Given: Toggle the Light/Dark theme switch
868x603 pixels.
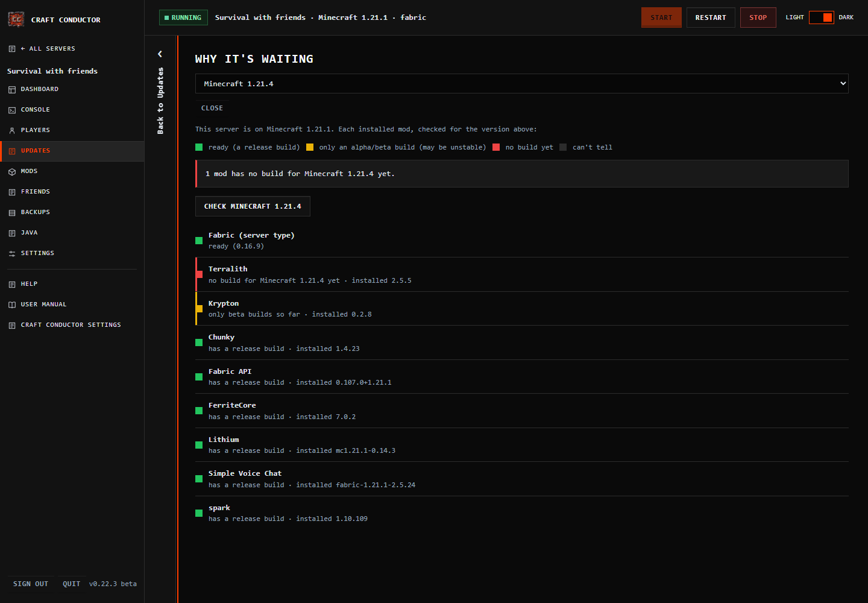Looking at the screenshot, I should coord(821,17).
